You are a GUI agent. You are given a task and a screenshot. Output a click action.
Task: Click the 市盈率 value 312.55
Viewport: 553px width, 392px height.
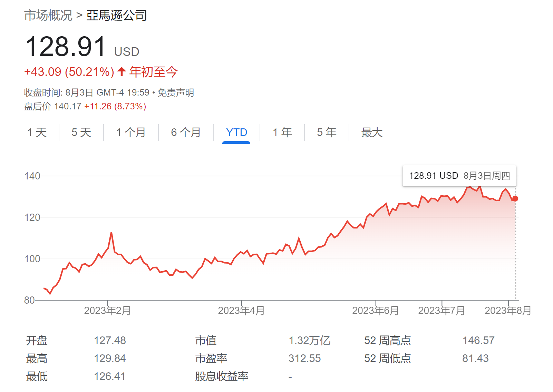(x=304, y=359)
